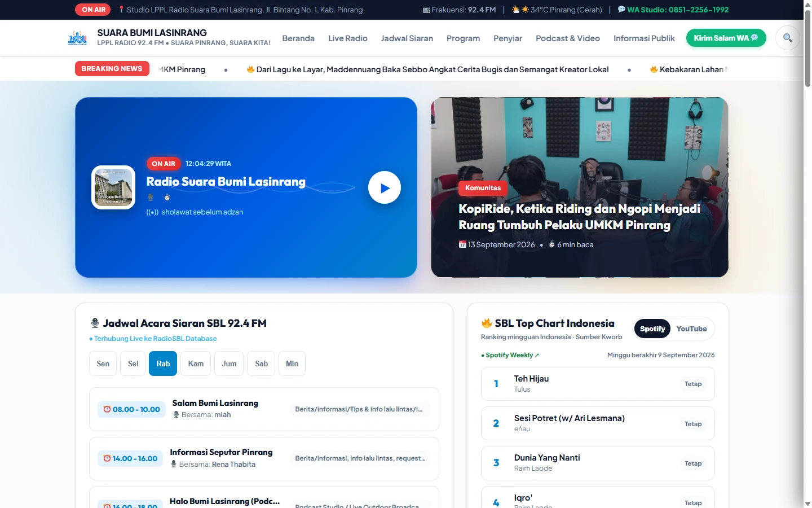The width and height of the screenshot is (812, 508).
Task: Click the red location pin icon
Action: point(121,10)
